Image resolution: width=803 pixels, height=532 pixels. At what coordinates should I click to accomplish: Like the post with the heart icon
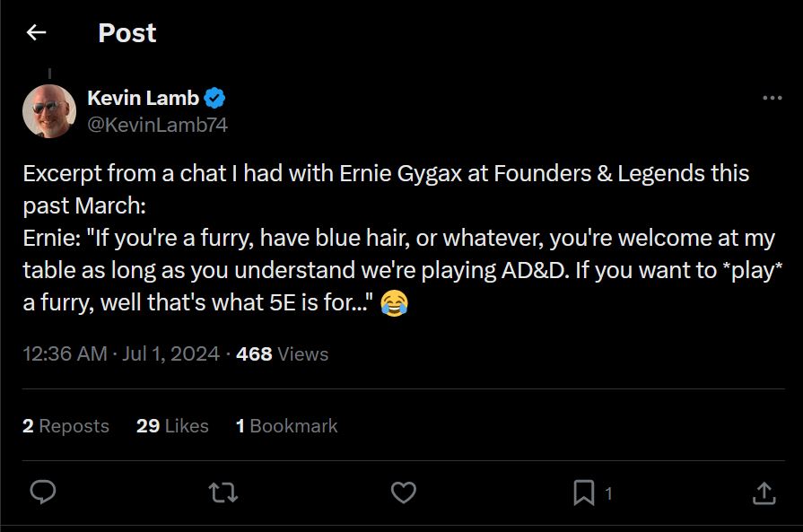[404, 492]
